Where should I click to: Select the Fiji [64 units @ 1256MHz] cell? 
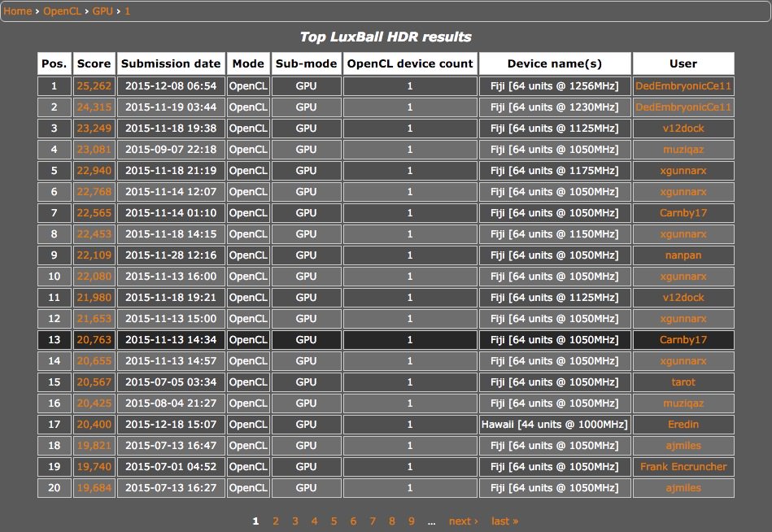click(555, 85)
